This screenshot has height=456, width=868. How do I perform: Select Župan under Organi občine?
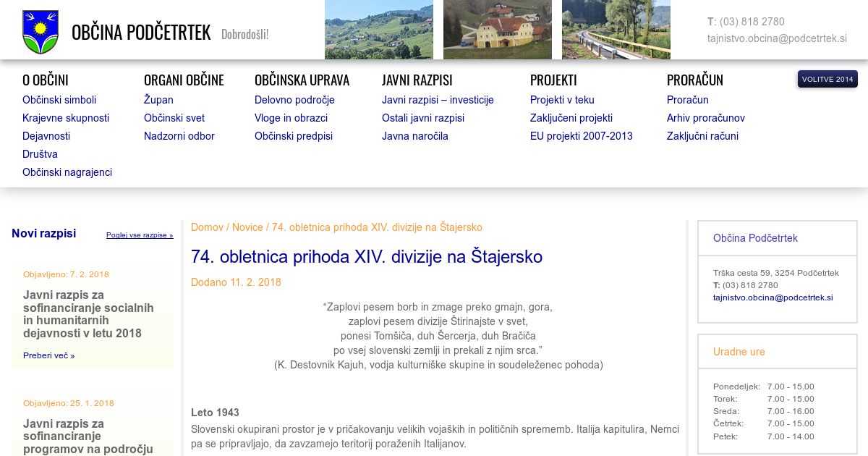(x=158, y=100)
